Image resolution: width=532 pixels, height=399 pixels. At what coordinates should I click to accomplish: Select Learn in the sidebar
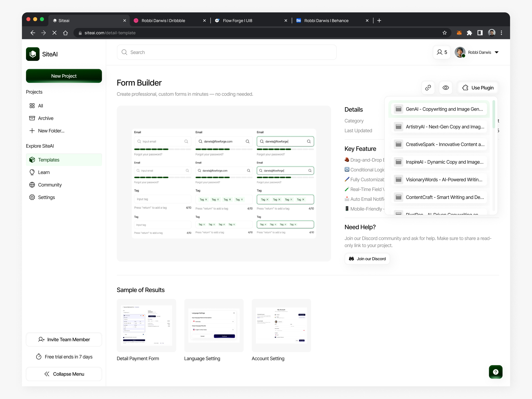44,172
